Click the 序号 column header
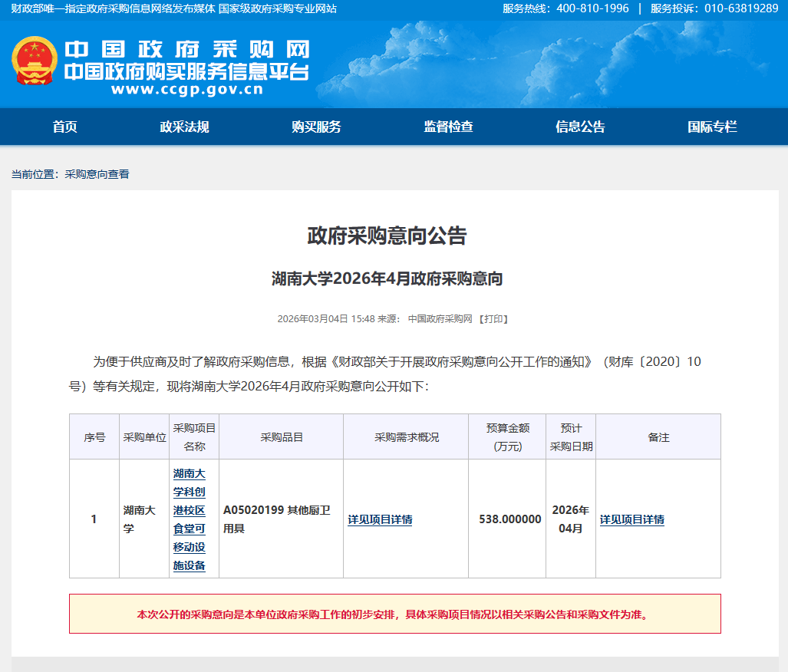The image size is (788, 672). pos(94,437)
